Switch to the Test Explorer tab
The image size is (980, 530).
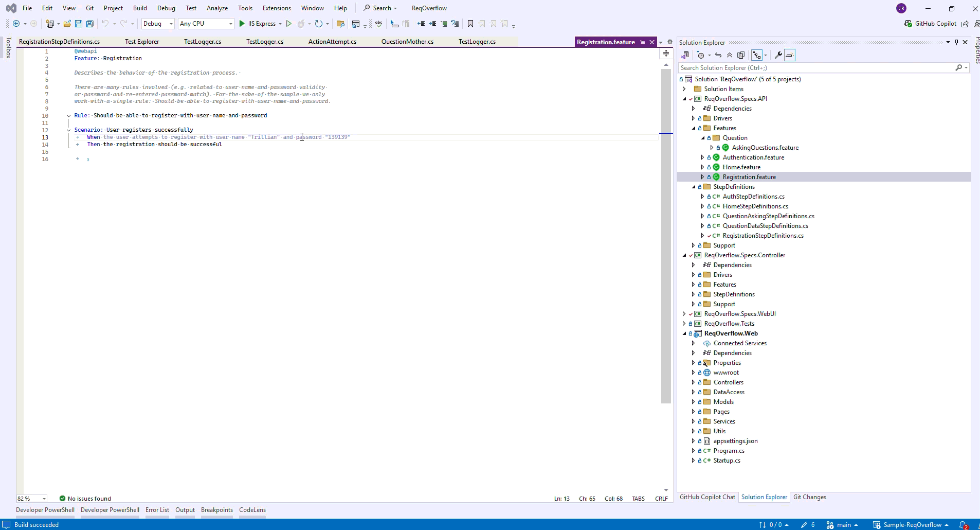pos(142,42)
